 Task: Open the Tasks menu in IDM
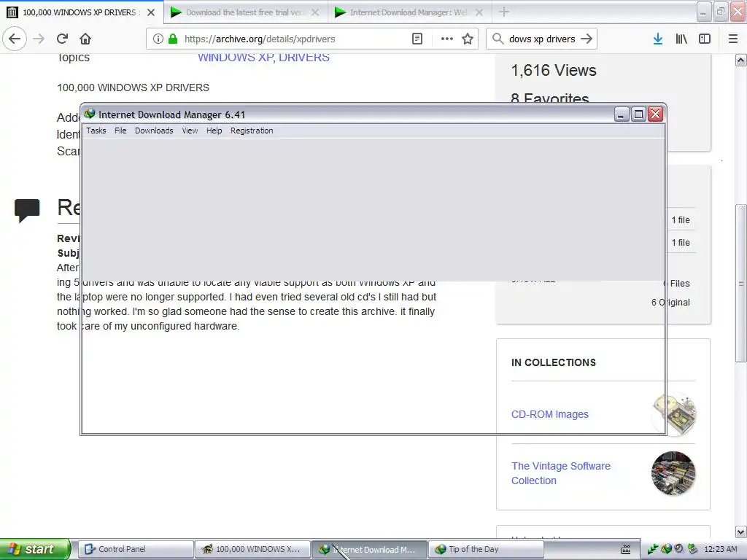(96, 131)
